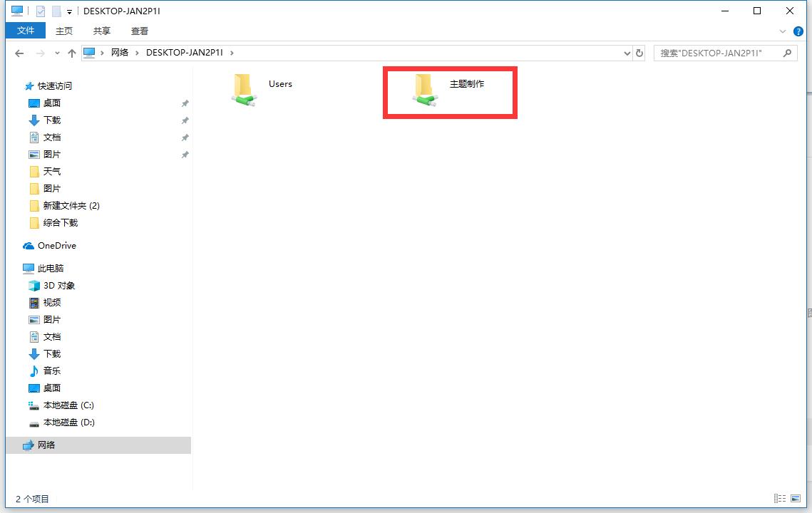The width and height of the screenshot is (812, 513).
Task: Expand the address bar history dropdown
Action: pyautogui.click(x=627, y=53)
